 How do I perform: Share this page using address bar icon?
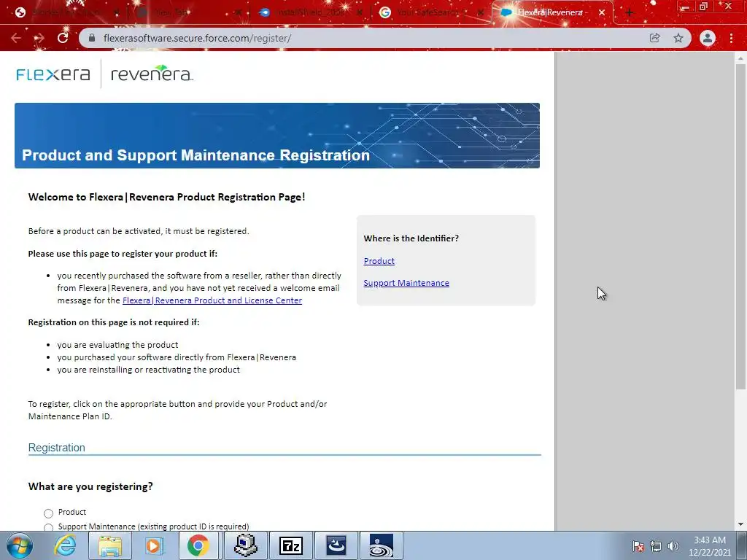tap(654, 38)
